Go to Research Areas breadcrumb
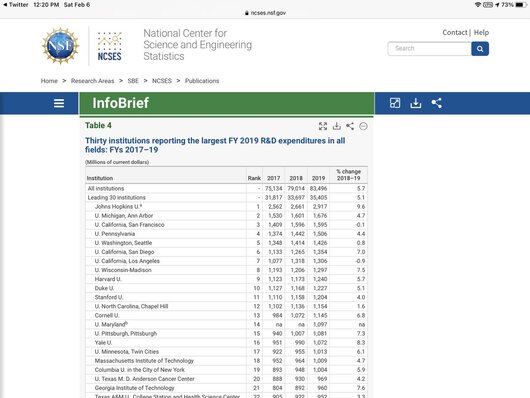530x398 pixels. [92, 81]
